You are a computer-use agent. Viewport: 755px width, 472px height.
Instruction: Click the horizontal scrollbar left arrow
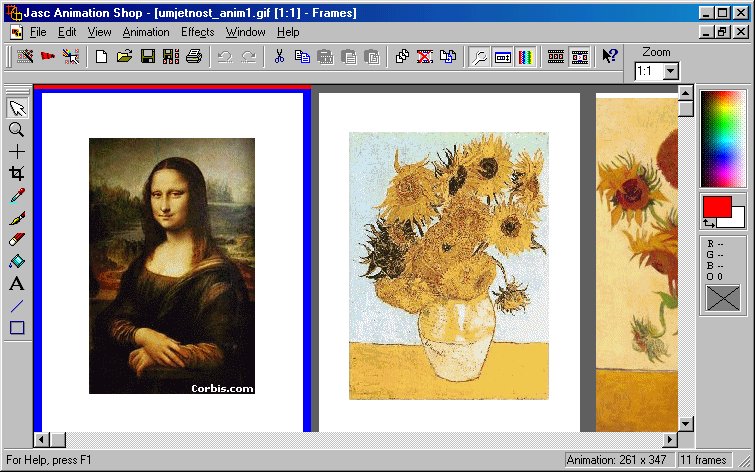pyautogui.click(x=41, y=439)
